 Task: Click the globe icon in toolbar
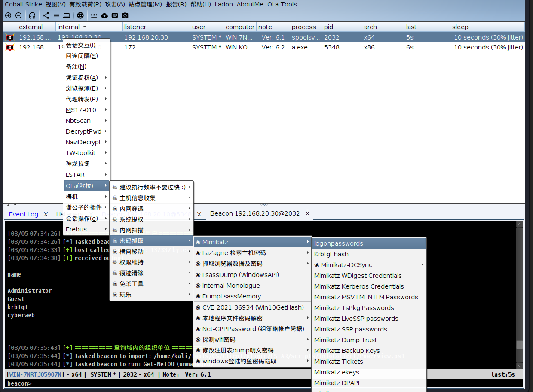click(x=80, y=15)
